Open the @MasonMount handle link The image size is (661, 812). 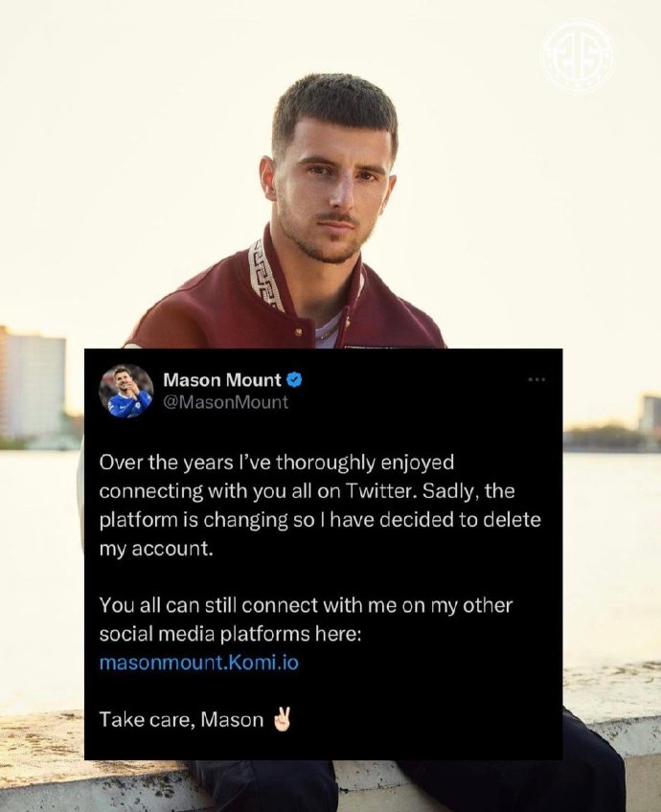[x=225, y=402]
